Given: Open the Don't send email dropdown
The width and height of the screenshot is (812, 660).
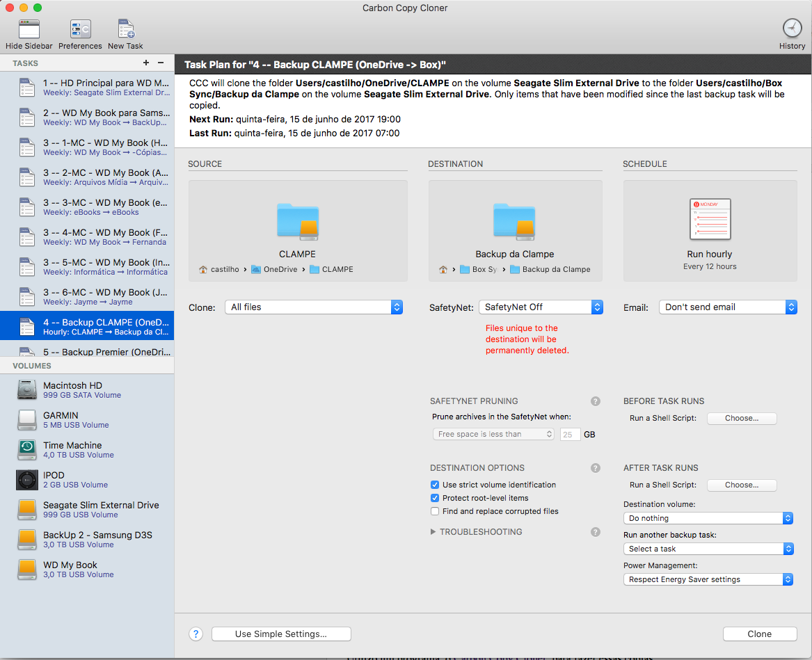Looking at the screenshot, I should pos(727,307).
